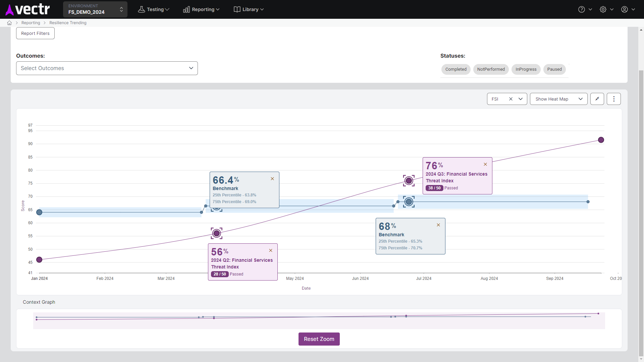This screenshot has width=644, height=362.
Task: Open the Testing menu
Action: tap(154, 9)
